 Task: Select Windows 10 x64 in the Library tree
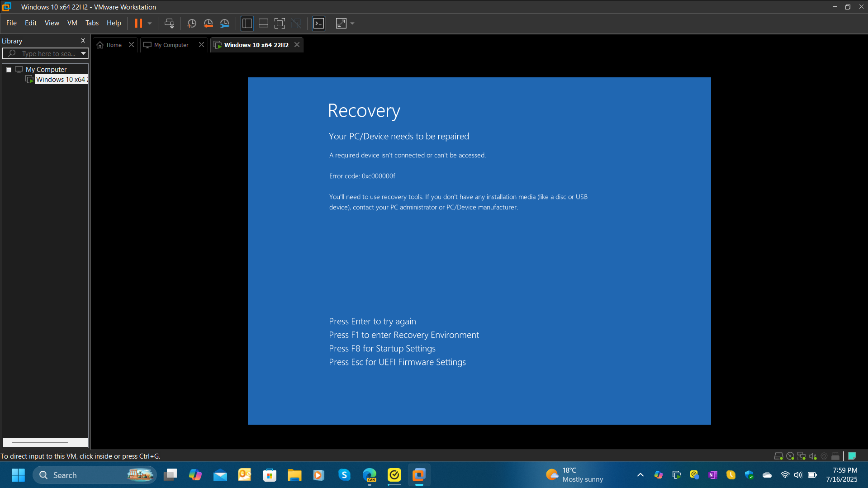pyautogui.click(x=61, y=79)
